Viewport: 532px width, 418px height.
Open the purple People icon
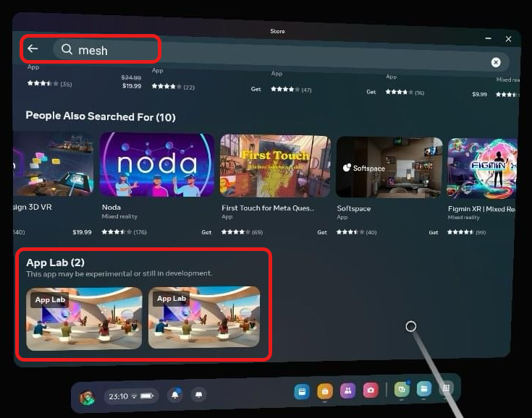347,391
